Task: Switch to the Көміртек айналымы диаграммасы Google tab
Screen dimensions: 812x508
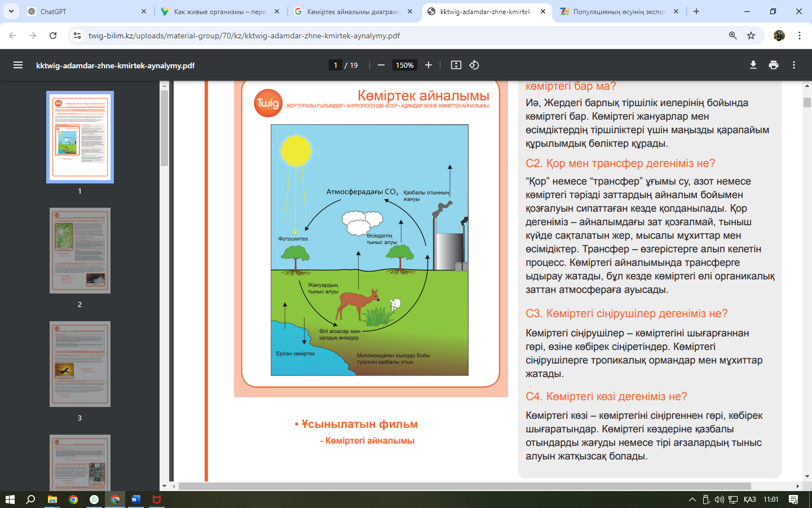Action: [353, 11]
